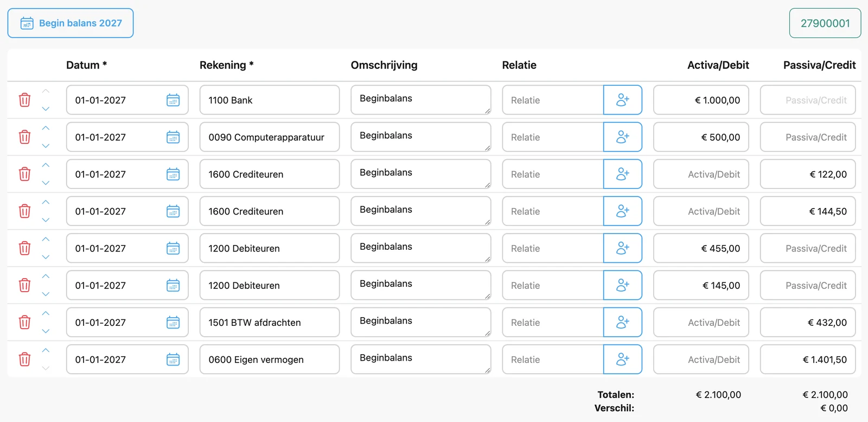The height and width of the screenshot is (422, 868).
Task: Add relation in 1100 Bank row
Action: (x=623, y=100)
